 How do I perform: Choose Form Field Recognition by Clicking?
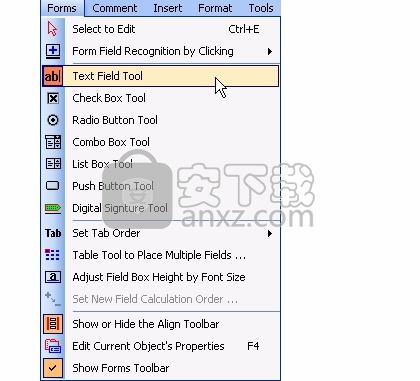160,51
